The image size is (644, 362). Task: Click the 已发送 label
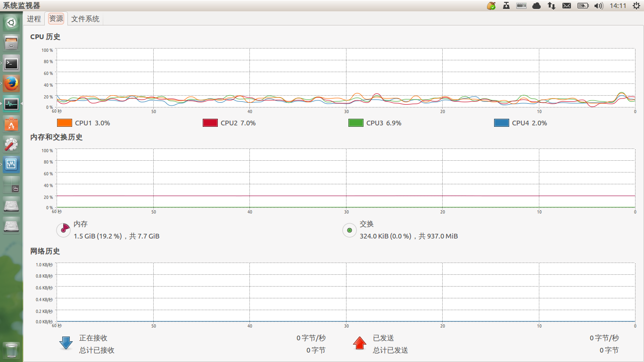[383, 338]
